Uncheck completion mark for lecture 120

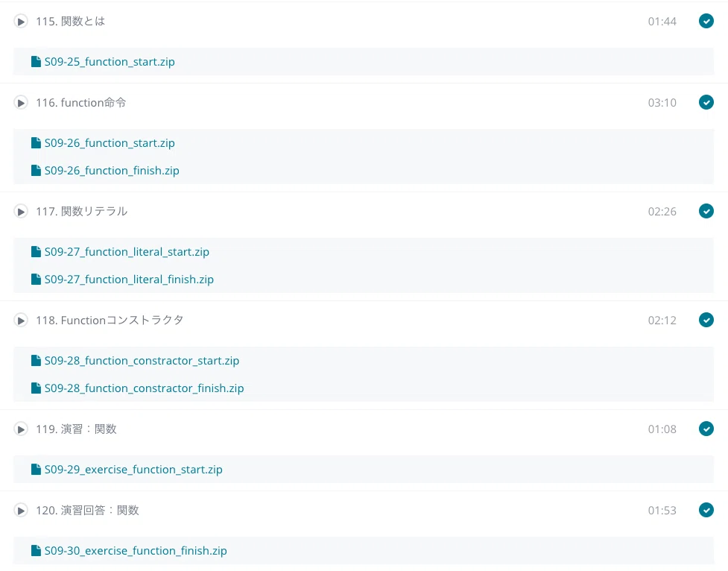[x=706, y=510]
